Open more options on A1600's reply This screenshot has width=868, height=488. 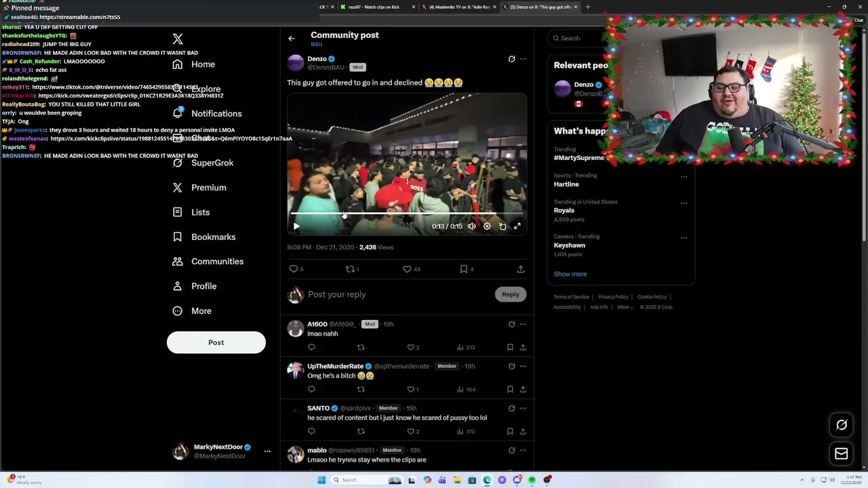click(x=523, y=325)
